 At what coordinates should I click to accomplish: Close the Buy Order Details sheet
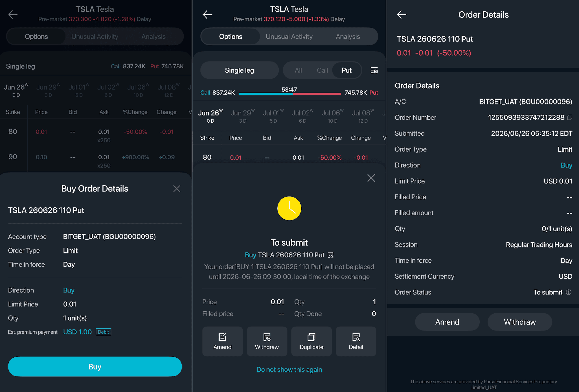point(177,189)
